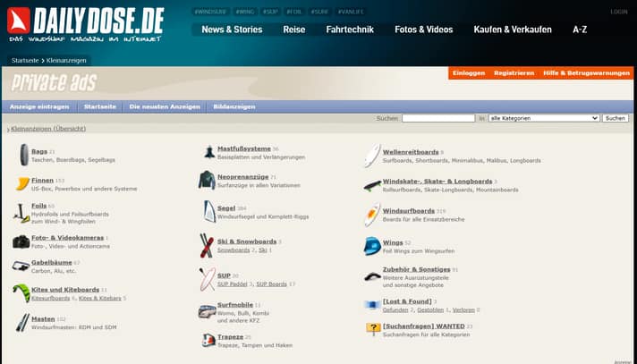Click the green kite icon
The width and height of the screenshot is (637, 364).
(x=21, y=293)
